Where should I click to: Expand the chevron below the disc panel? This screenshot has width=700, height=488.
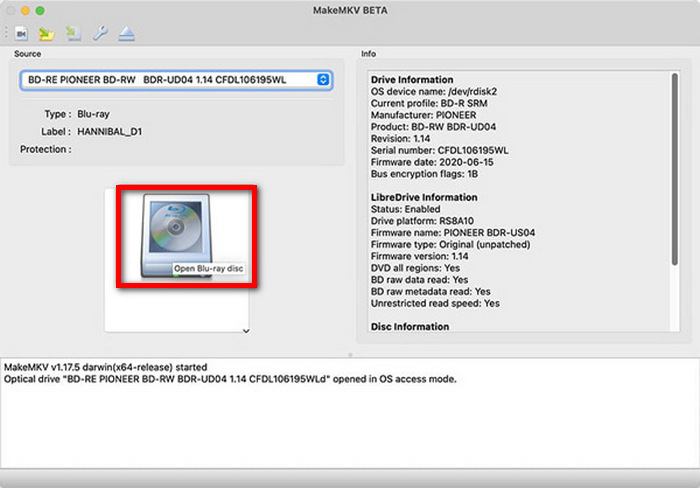(x=246, y=331)
